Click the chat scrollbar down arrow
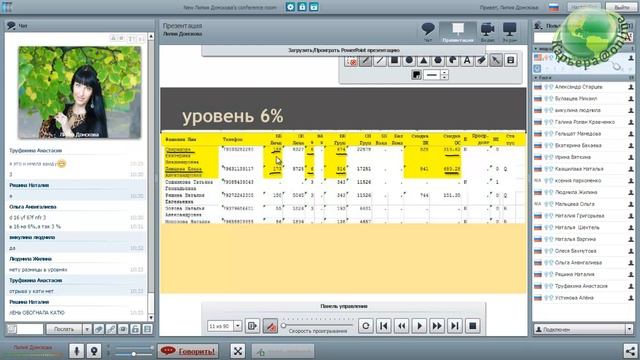Viewport: 640px width, 360px height. 151,318
